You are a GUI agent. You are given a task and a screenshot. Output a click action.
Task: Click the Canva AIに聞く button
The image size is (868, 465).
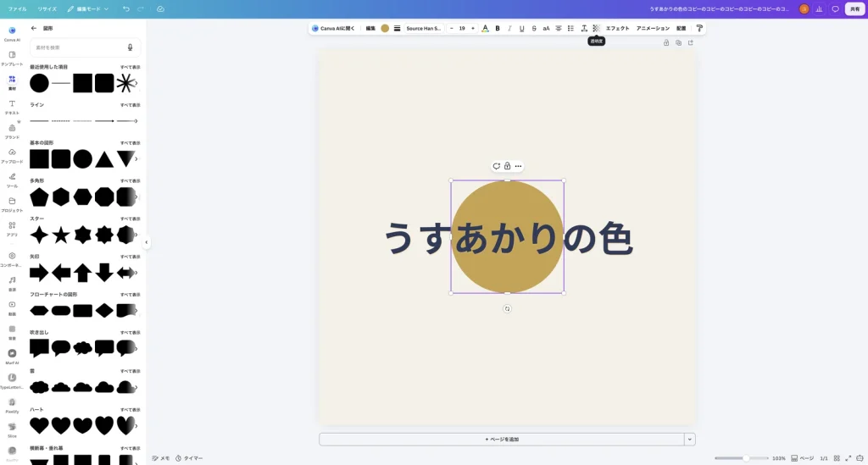click(333, 28)
